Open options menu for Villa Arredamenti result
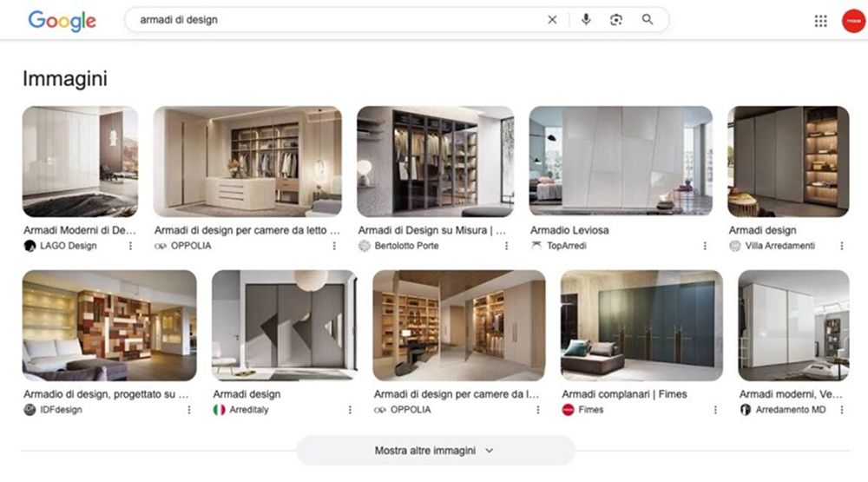868x482 pixels. (x=841, y=246)
